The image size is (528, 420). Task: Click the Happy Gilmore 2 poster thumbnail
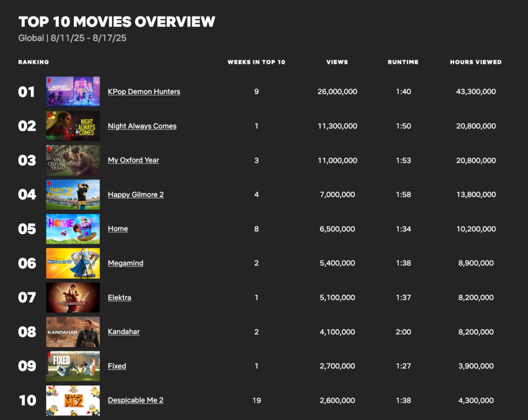[73, 195]
